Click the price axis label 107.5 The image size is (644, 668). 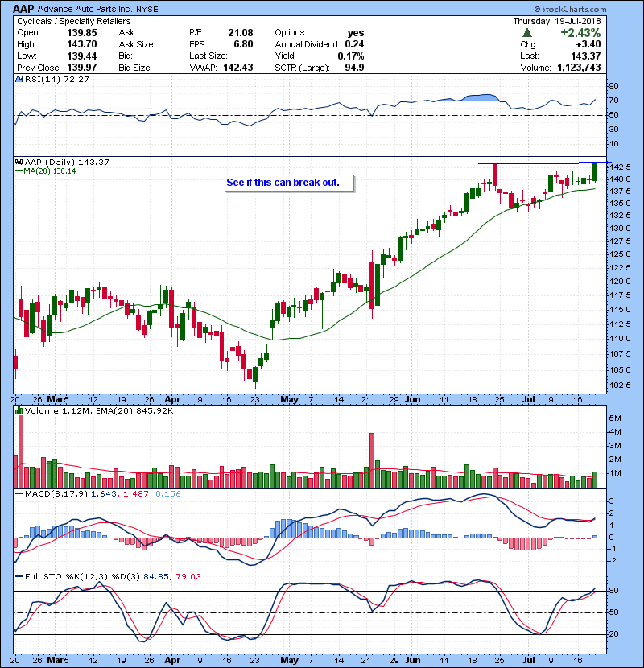pyautogui.click(x=620, y=354)
